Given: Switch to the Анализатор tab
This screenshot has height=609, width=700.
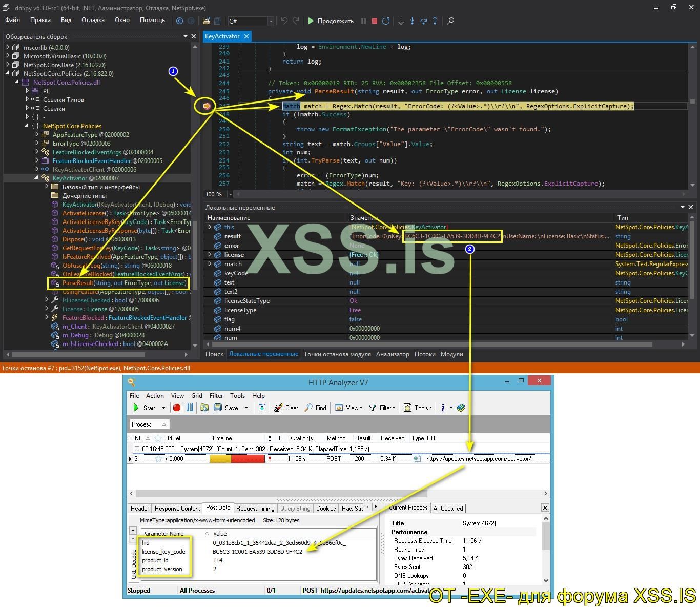Looking at the screenshot, I should tap(393, 354).
